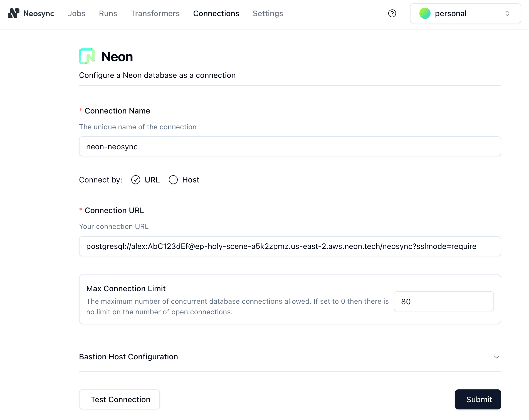Collapse the Bastion Host Configuration panel

point(497,357)
